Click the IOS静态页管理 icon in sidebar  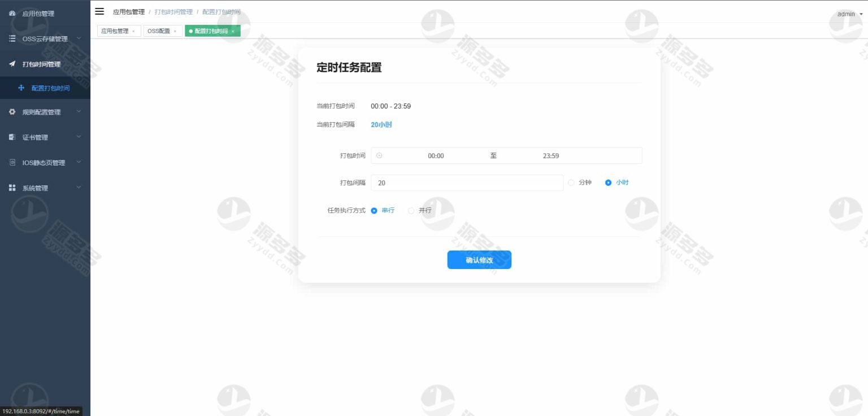pos(12,163)
